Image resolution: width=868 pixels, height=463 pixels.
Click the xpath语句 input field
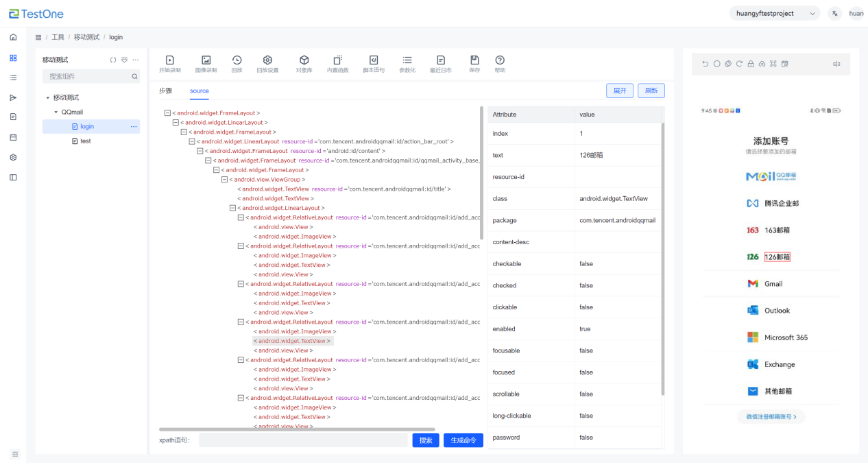click(303, 440)
